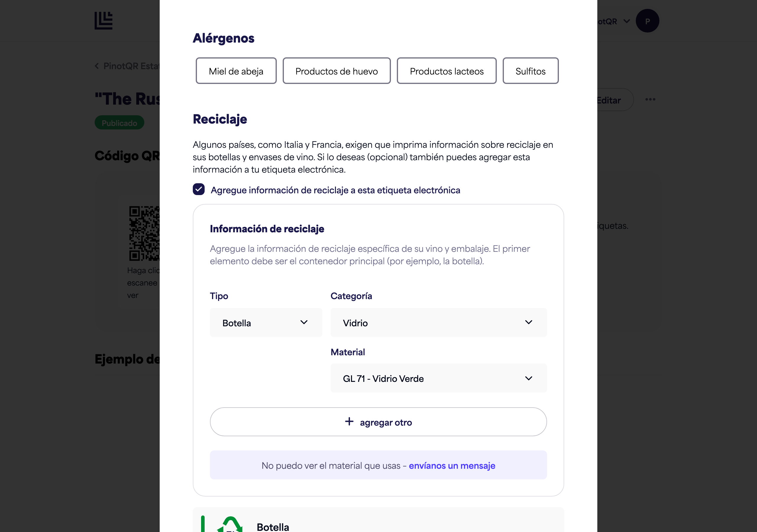Screen dimensions: 757x532
Task: Select the Productos de huevo allergen
Action: click(x=337, y=71)
